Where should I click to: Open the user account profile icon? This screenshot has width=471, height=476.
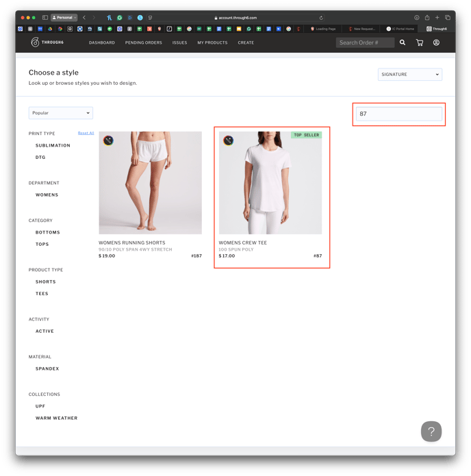click(x=436, y=42)
